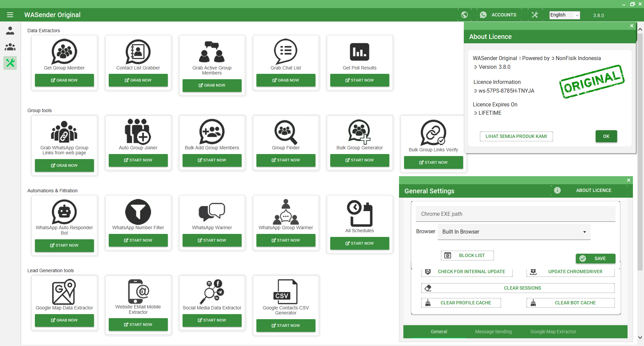Click the Google Map Data Extractor icon

[64, 292]
